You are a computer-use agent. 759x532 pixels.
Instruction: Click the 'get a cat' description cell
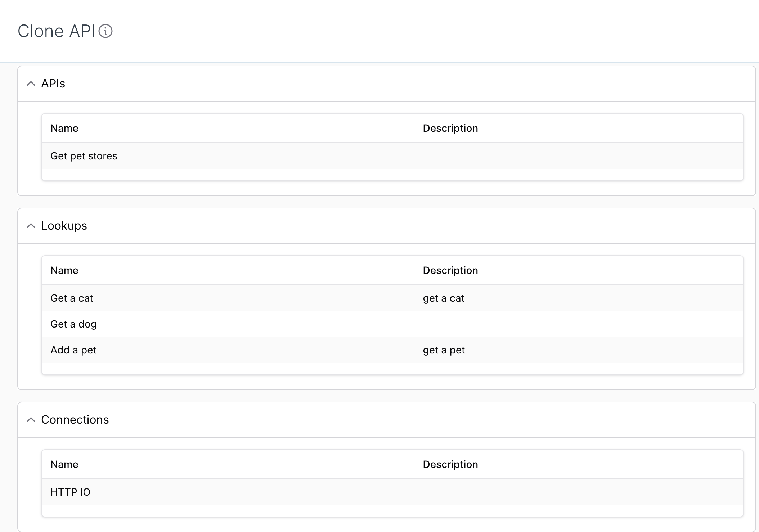(579, 298)
